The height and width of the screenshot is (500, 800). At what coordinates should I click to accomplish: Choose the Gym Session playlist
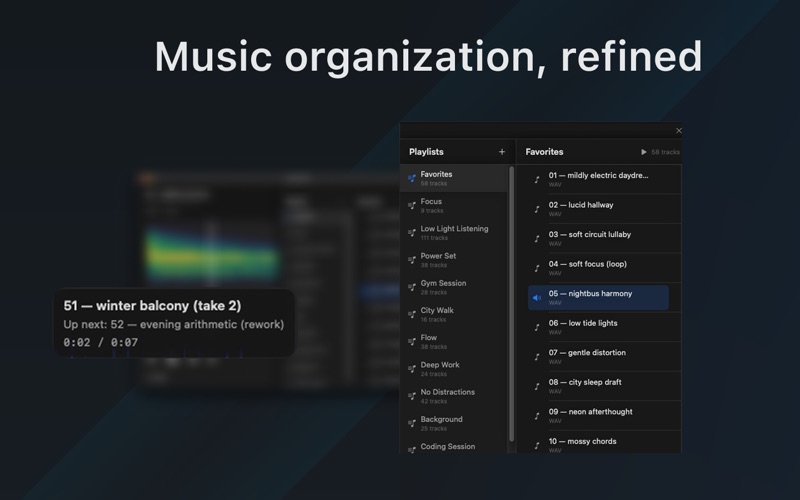pyautogui.click(x=454, y=287)
